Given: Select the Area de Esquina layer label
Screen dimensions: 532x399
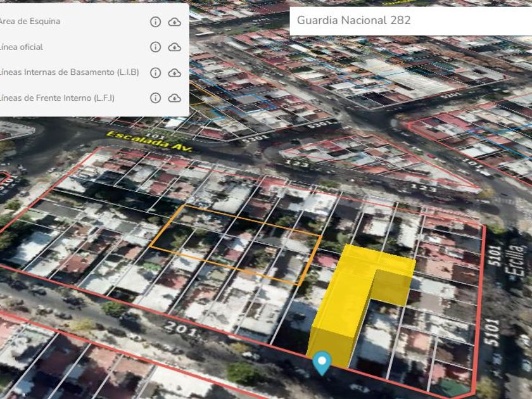Looking at the screenshot, I should click(30, 22).
